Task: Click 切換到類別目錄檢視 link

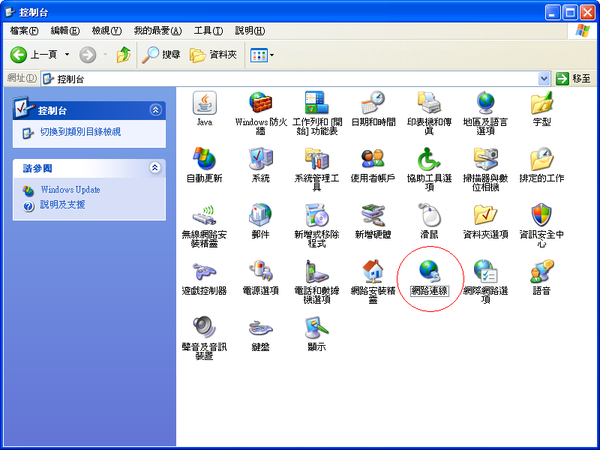Action: point(80,132)
